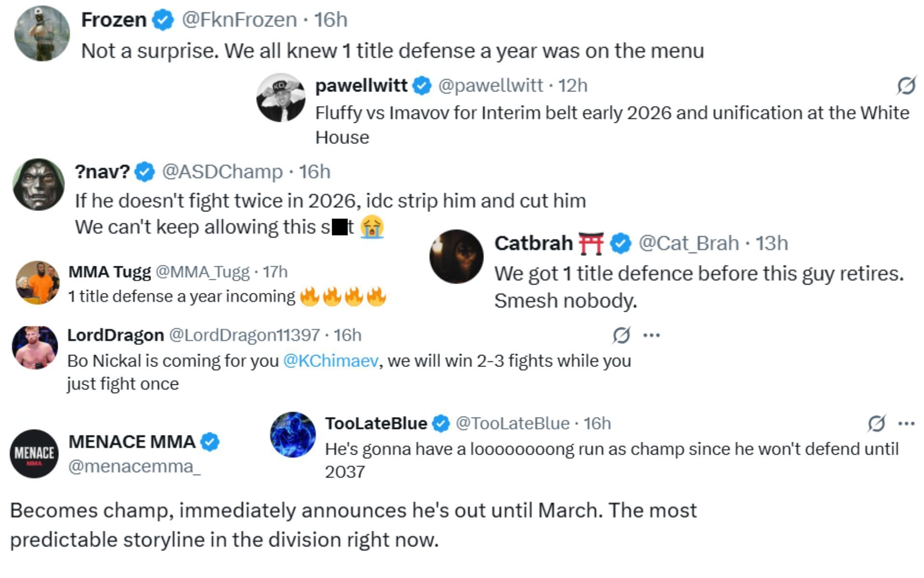Click the verified badge beside TooLateBlue
This screenshot has height=578, width=924.
439,423
